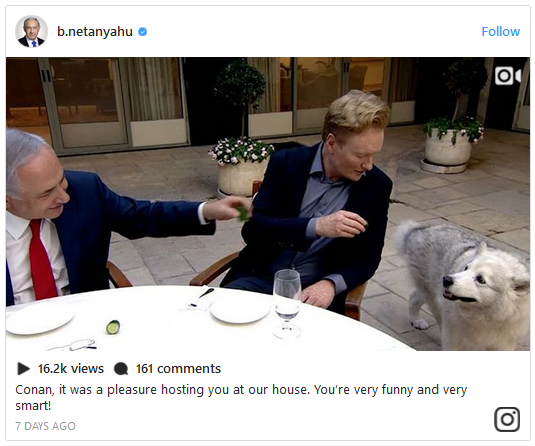The height and width of the screenshot is (446, 535).
Task: Click the play triangle beside the views count
Action: click(23, 369)
